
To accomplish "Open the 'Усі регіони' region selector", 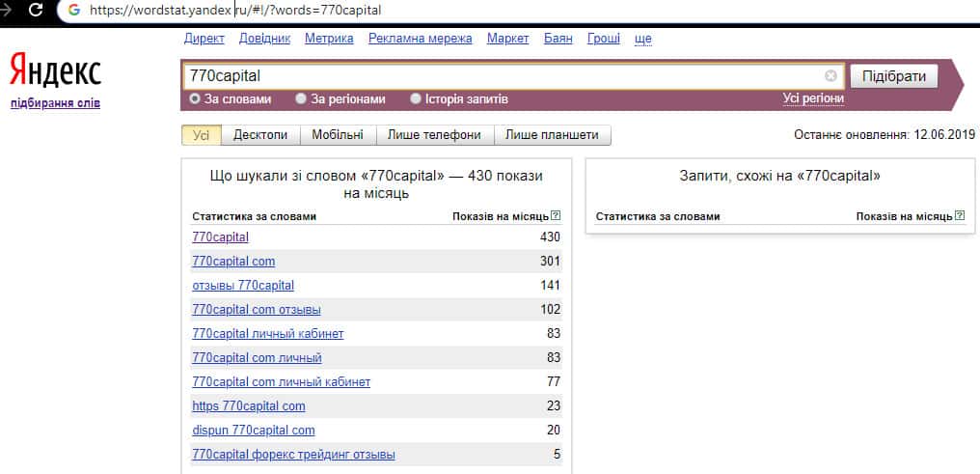I will [813, 98].
